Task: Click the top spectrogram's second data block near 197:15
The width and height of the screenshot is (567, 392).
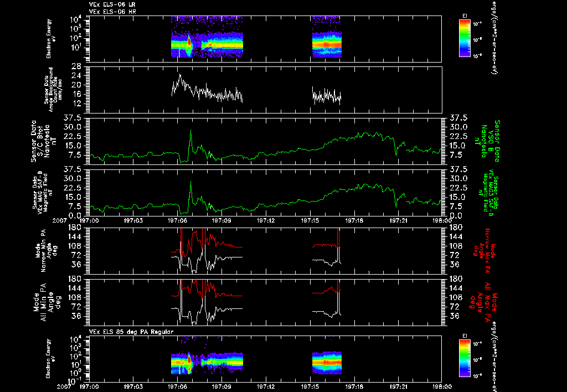Action: tap(327, 37)
